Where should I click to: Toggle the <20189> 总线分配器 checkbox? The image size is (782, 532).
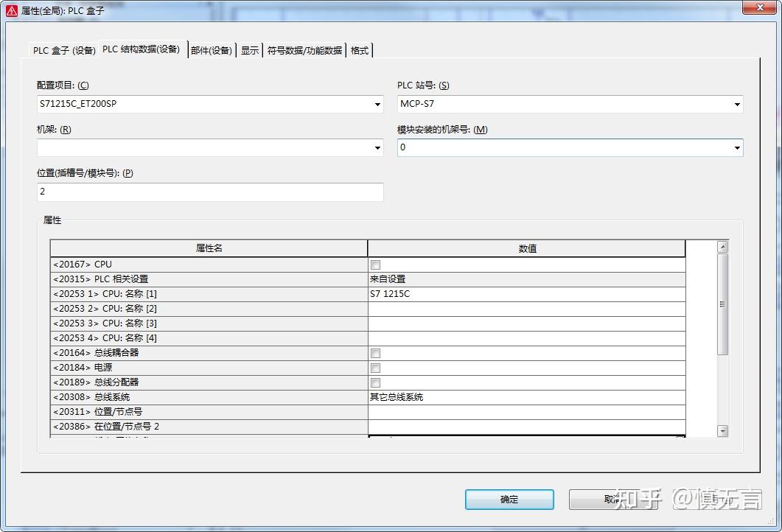[x=376, y=383]
